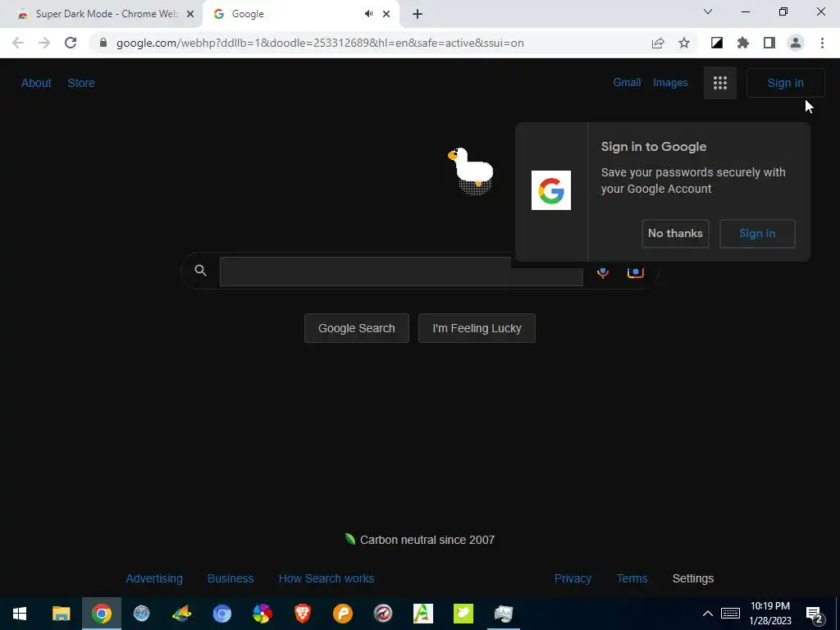This screenshot has height=630, width=840.
Task: Show hidden system tray icons
Action: tap(708, 614)
